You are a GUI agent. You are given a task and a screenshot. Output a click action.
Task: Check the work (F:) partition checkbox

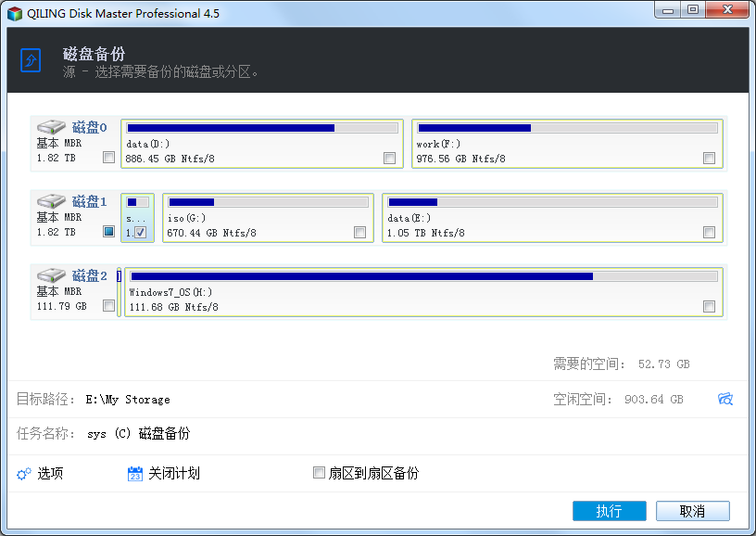tap(710, 158)
